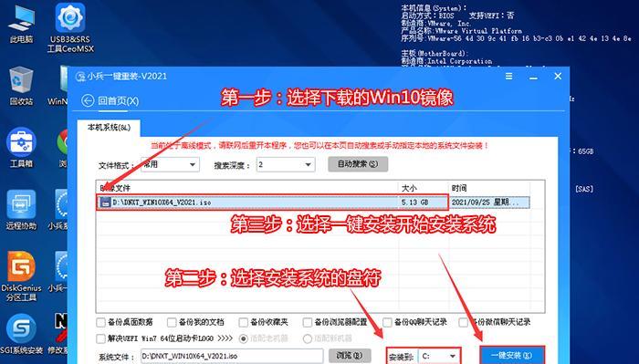Open SGI系统安装 desktop icon
The width and height of the screenshot is (639, 364).
point(21,334)
